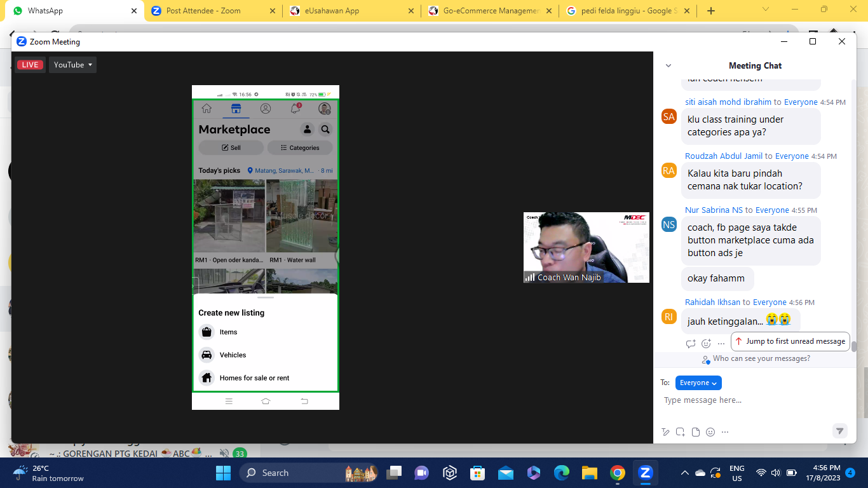Viewport: 868px width, 488px height.
Task: Click Coach Wan Najib's video thumbnail
Action: (x=586, y=247)
